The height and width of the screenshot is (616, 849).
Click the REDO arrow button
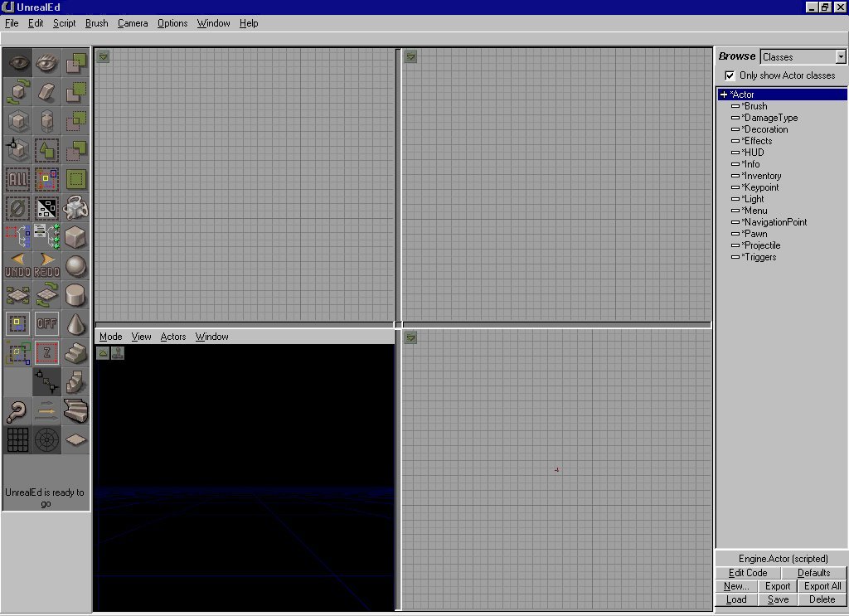tap(47, 266)
